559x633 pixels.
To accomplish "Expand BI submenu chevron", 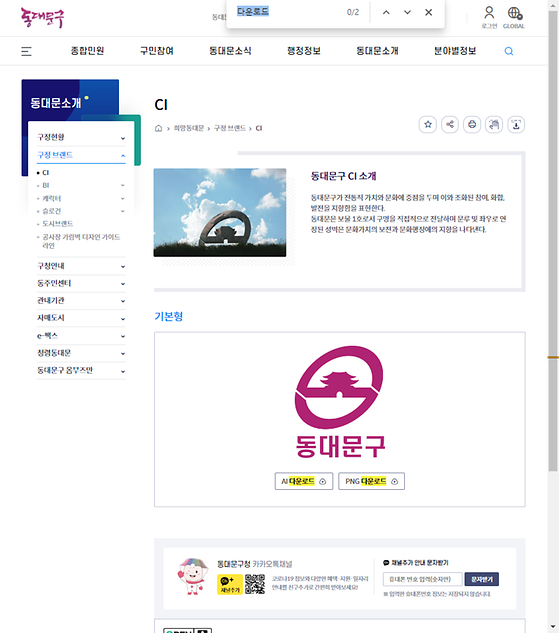I will point(123,185).
